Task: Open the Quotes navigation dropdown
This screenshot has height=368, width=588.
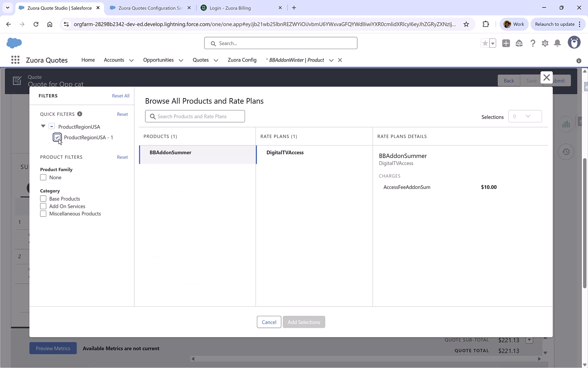Action: coord(216,60)
